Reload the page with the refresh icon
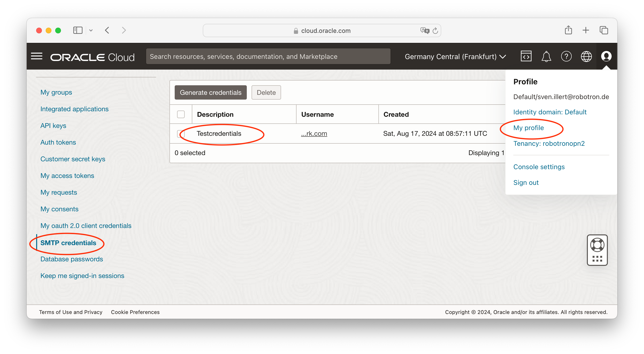 [x=435, y=30]
